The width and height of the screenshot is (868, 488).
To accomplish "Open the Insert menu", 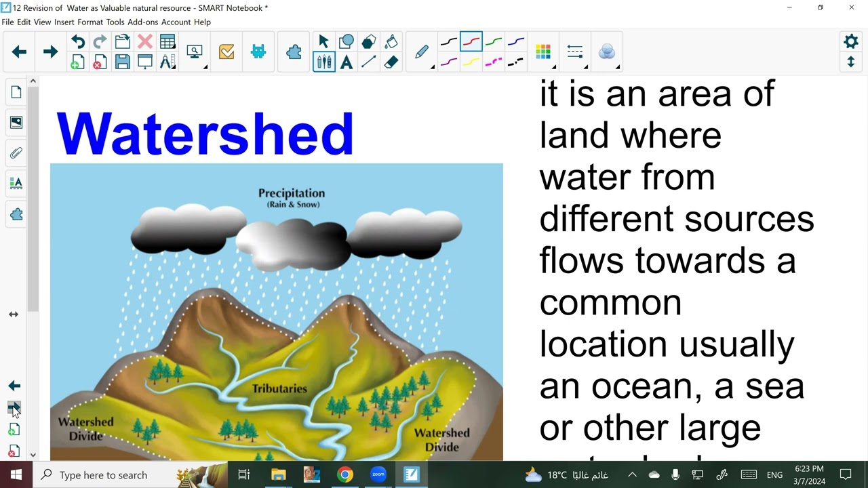I will click(x=64, y=22).
